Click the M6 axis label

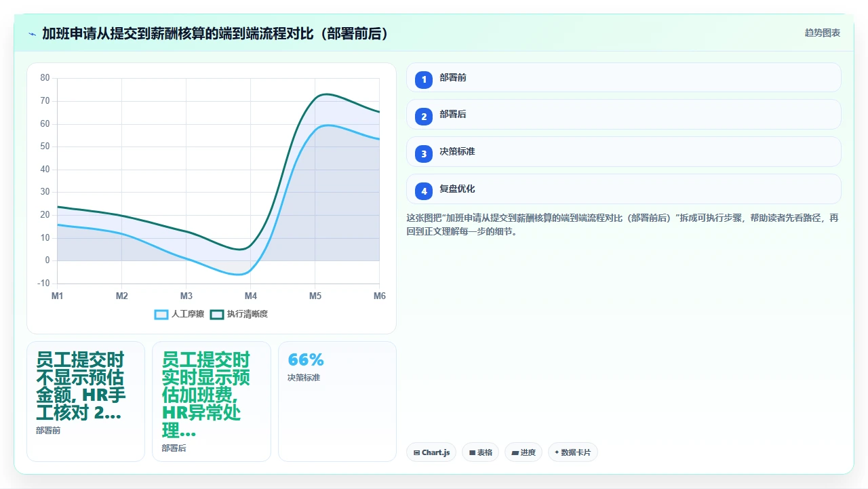[x=380, y=296]
